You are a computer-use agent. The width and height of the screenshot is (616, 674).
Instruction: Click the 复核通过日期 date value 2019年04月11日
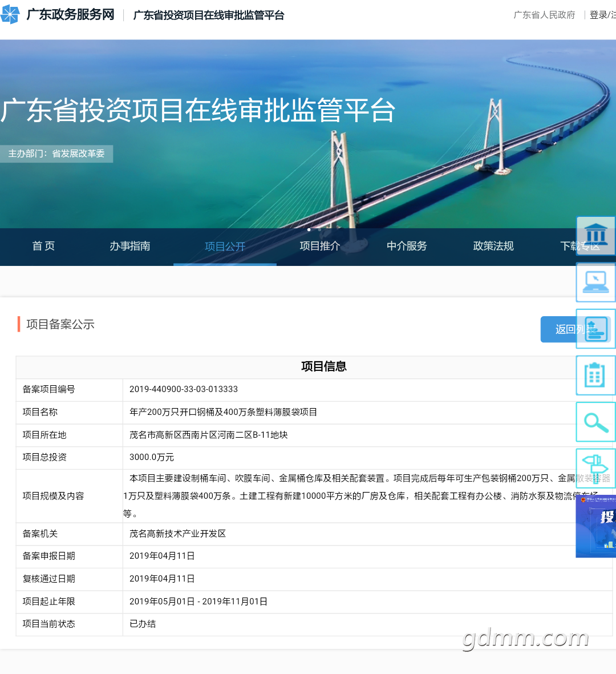point(162,579)
